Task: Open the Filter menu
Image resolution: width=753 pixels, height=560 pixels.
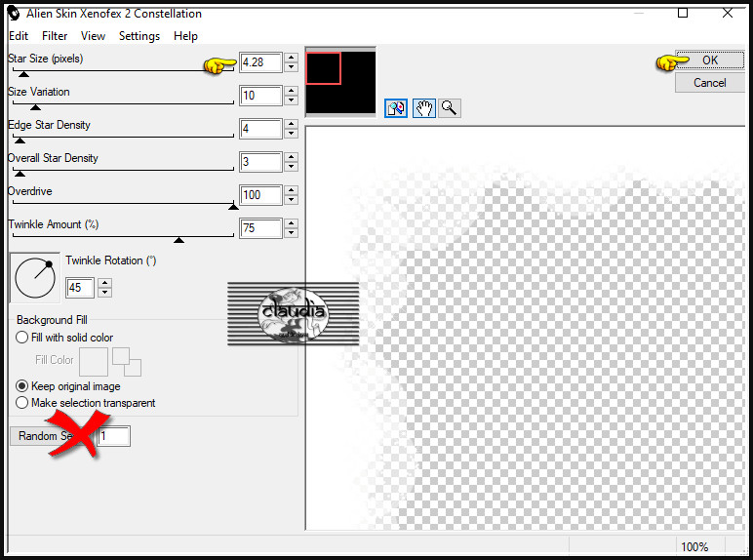Action: click(x=55, y=36)
